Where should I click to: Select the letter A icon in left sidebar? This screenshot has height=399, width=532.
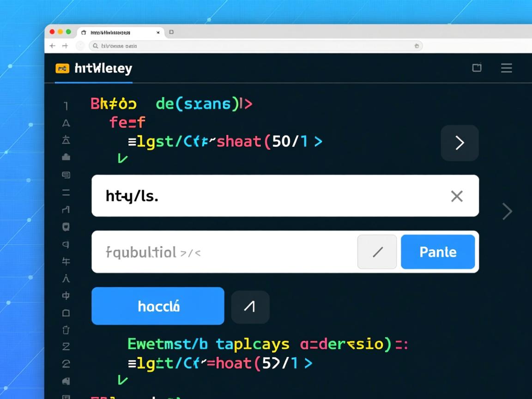(66, 123)
